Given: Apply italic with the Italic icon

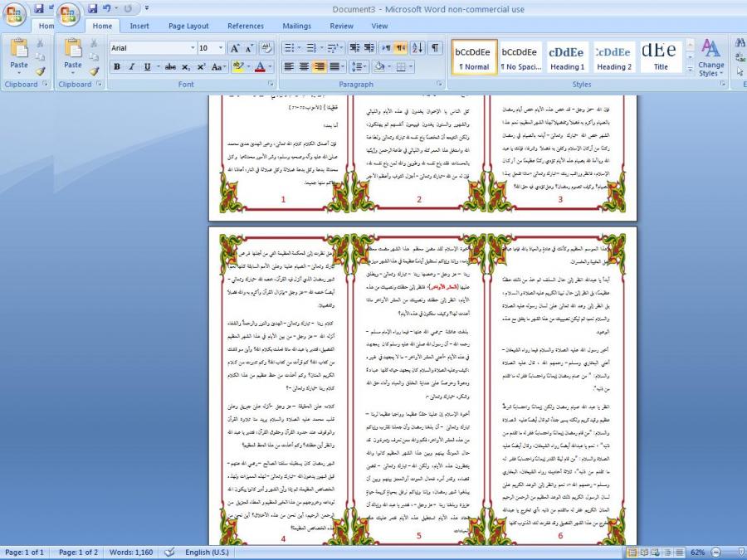Looking at the screenshot, I should (x=132, y=66).
